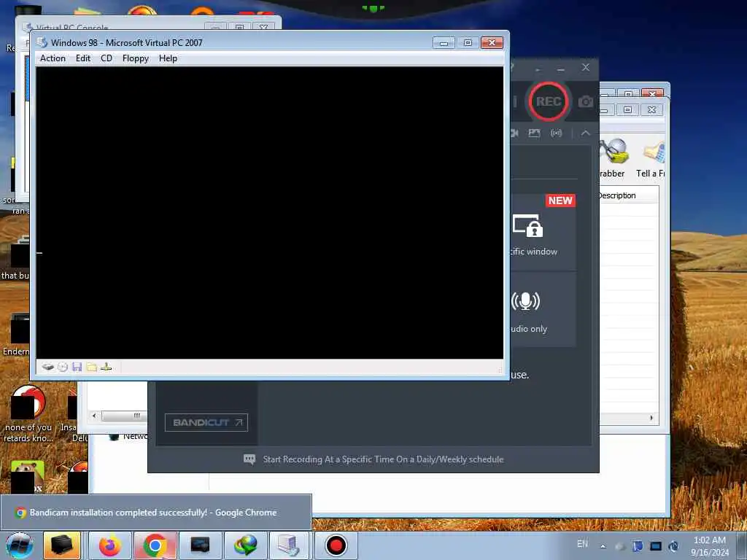Click the network adapter status icon in Virtual PC
Image resolution: width=747 pixels, height=560 pixels.
pyautogui.click(x=107, y=367)
